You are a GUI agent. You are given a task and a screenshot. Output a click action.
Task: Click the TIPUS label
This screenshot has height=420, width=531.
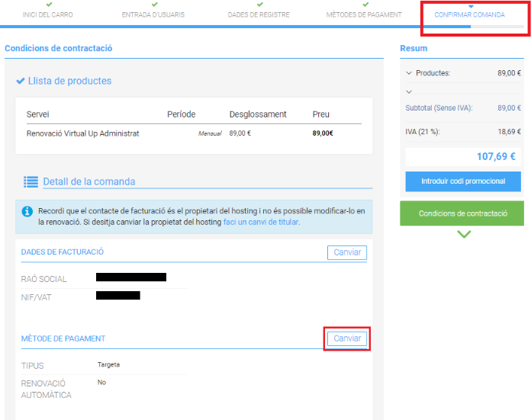click(x=33, y=366)
